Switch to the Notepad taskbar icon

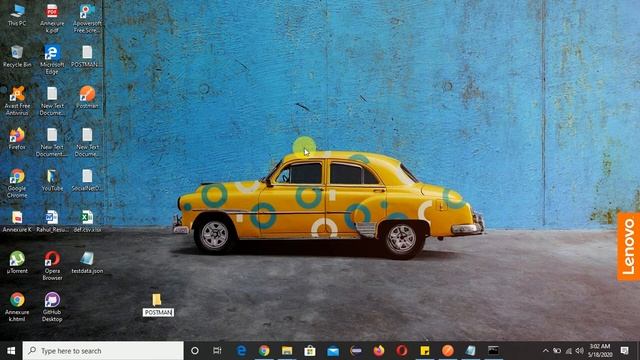click(x=470, y=351)
